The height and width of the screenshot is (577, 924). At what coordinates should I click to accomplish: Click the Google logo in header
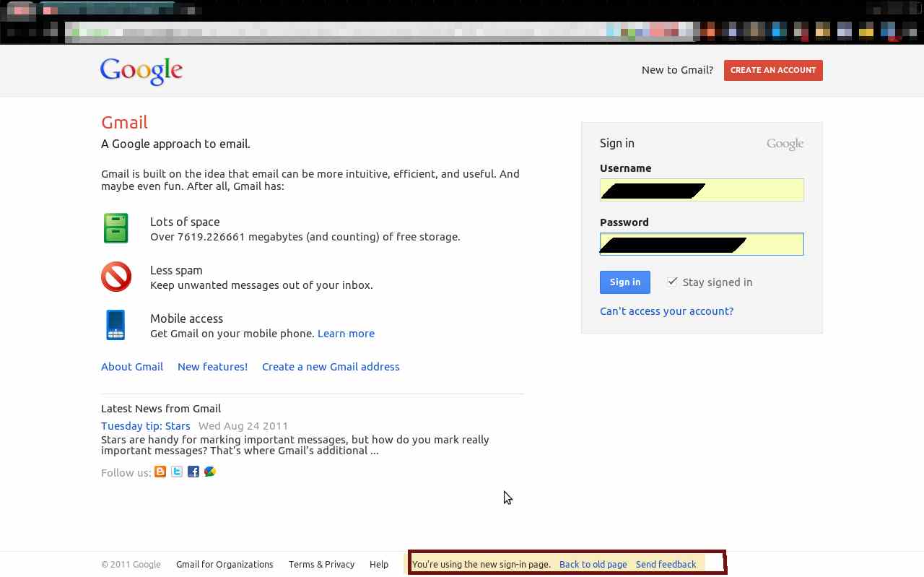141,71
